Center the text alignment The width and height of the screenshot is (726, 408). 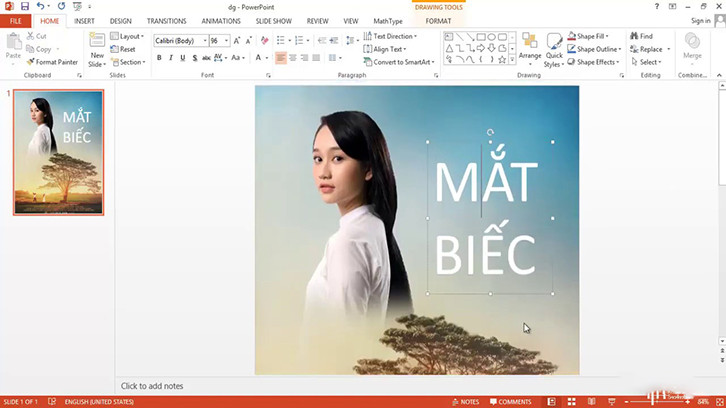point(293,58)
